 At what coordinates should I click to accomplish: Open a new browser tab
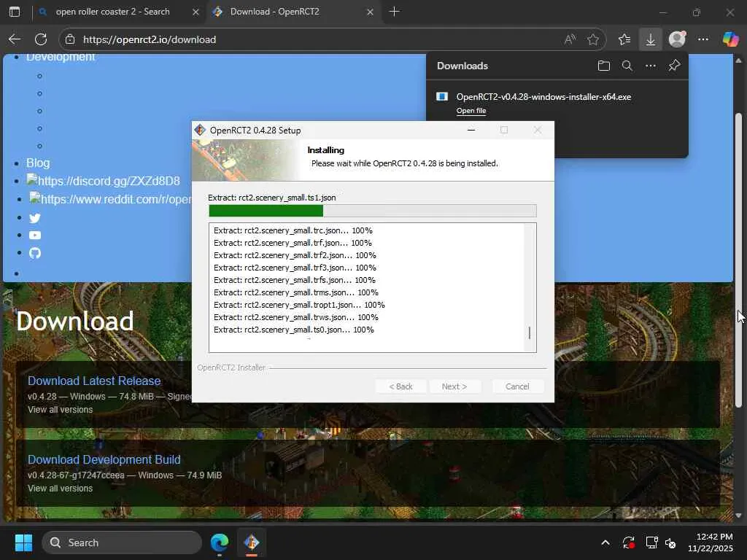(394, 12)
